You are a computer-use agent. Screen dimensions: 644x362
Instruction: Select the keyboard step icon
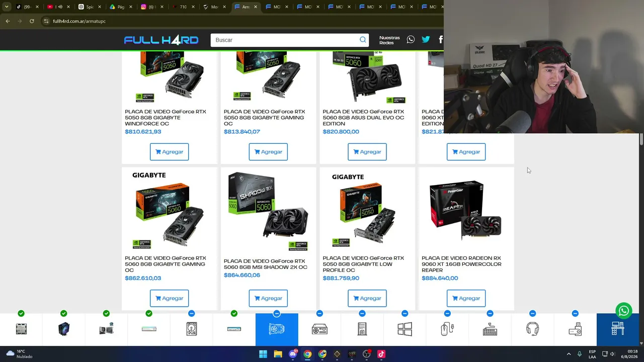click(490, 329)
